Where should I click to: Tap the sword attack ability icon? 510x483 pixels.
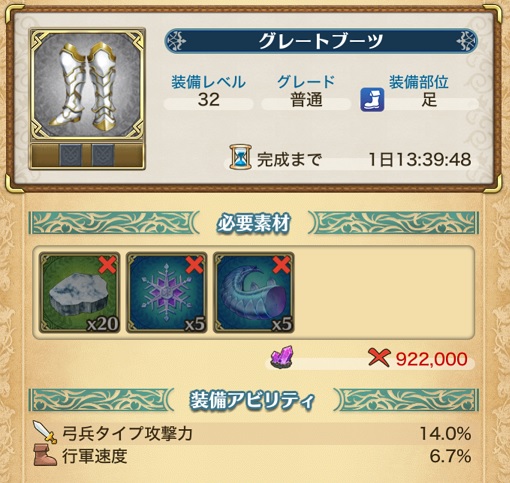[x=45, y=432]
